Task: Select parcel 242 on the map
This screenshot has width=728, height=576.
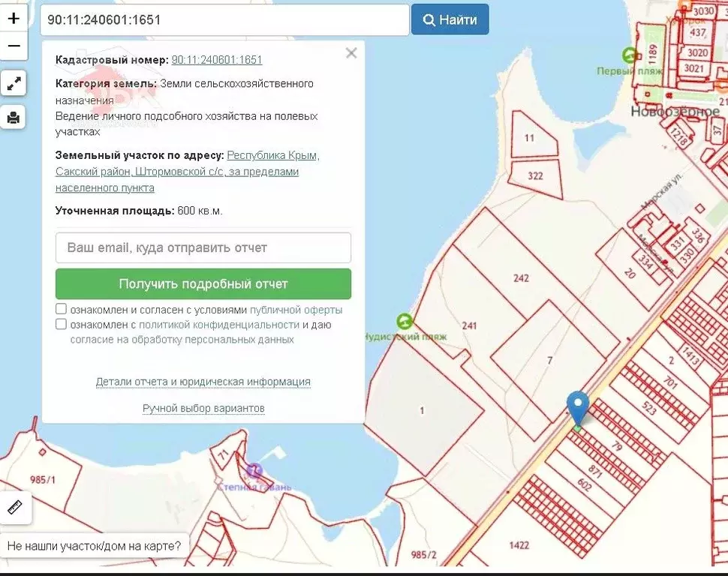Action: pos(521,278)
